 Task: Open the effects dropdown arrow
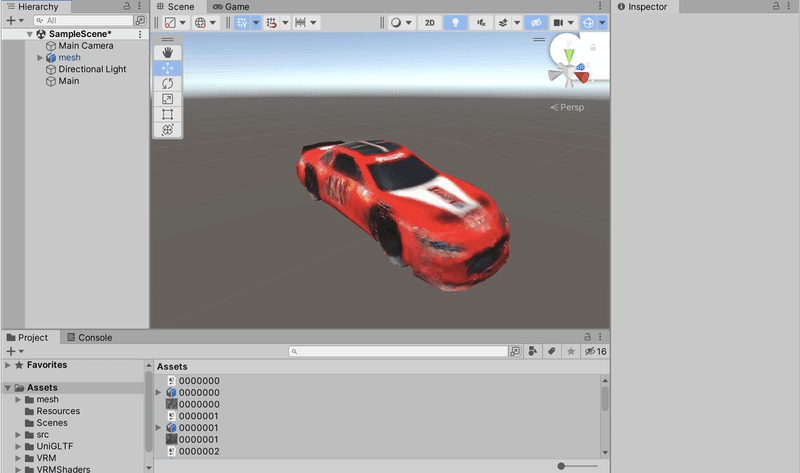point(516,22)
